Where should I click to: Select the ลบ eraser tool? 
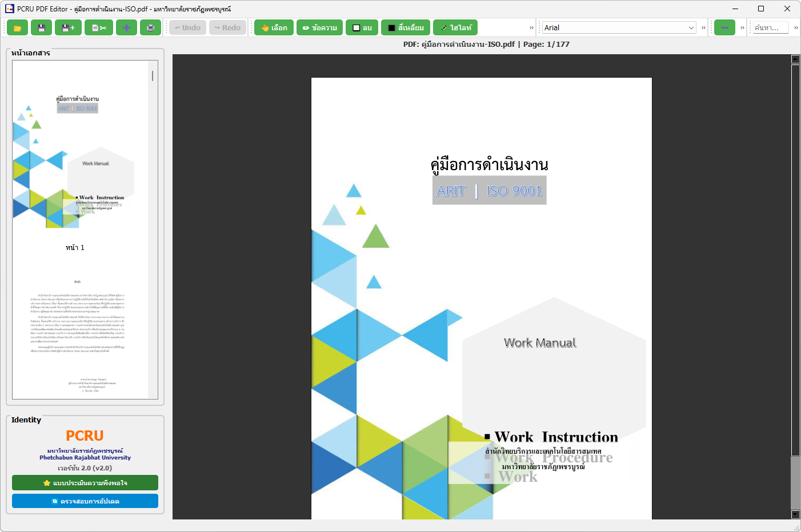coord(362,28)
